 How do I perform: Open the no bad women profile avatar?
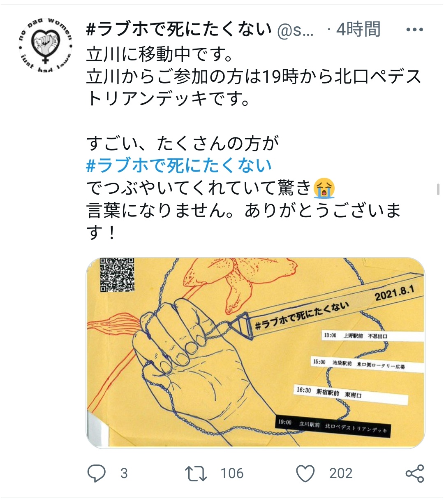46,45
